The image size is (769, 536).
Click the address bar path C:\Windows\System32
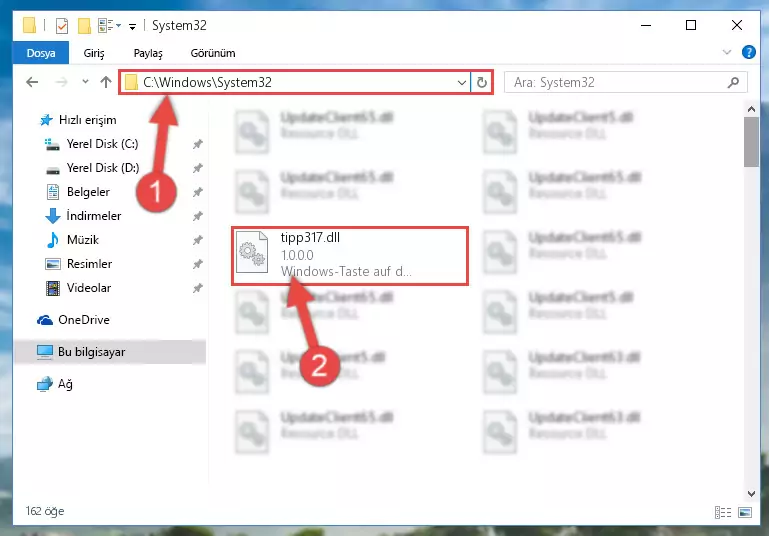[x=207, y=82]
